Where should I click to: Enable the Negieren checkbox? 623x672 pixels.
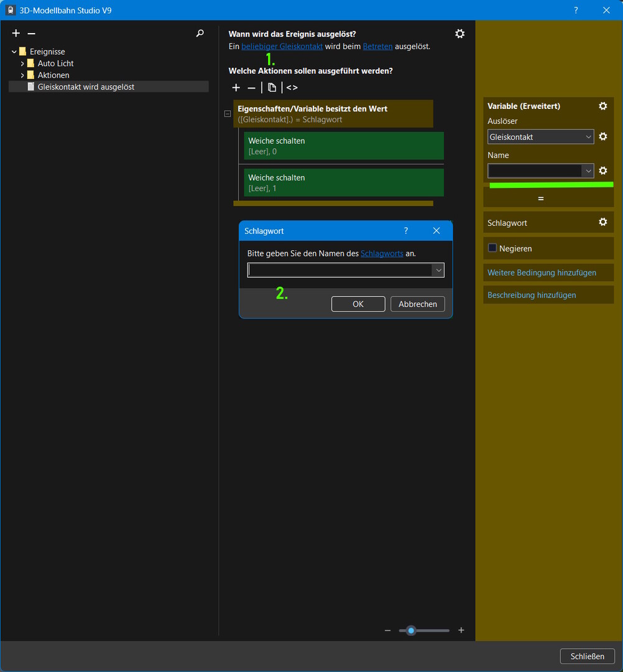[x=492, y=248]
